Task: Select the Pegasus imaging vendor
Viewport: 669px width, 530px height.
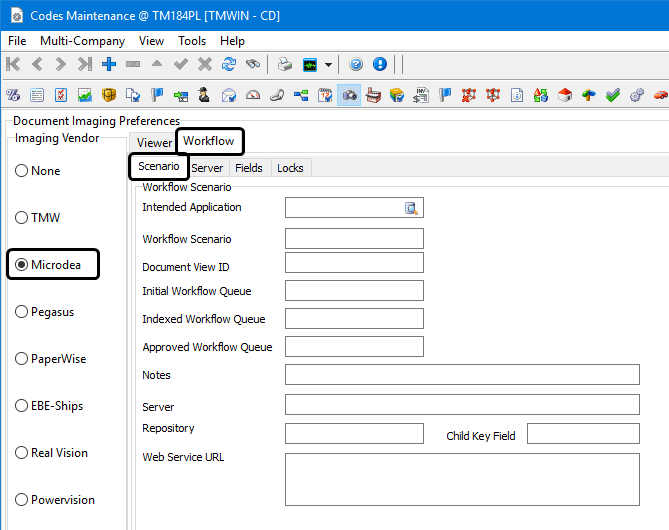Action: coord(22,312)
